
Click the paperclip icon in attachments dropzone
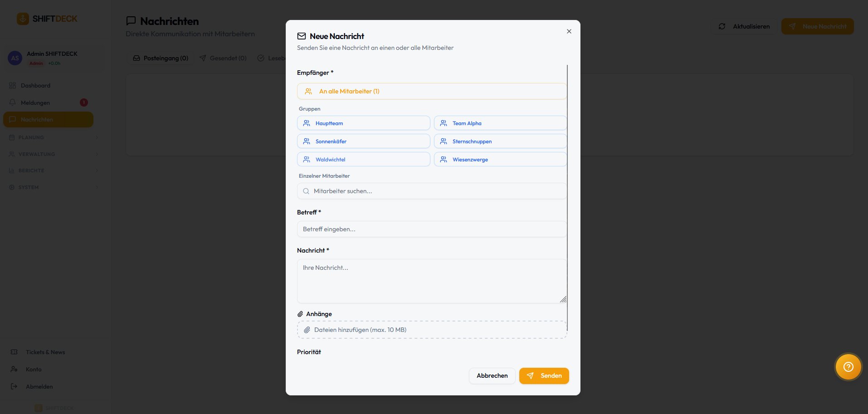click(x=307, y=330)
